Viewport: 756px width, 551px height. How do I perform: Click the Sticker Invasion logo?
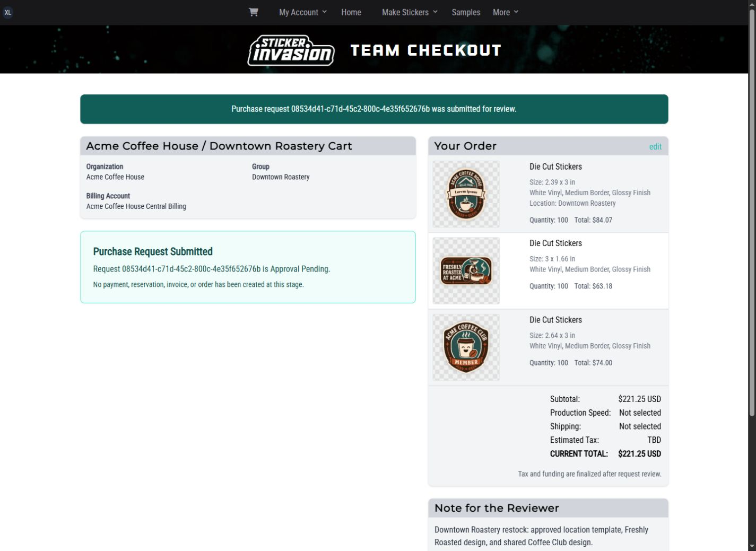click(291, 50)
